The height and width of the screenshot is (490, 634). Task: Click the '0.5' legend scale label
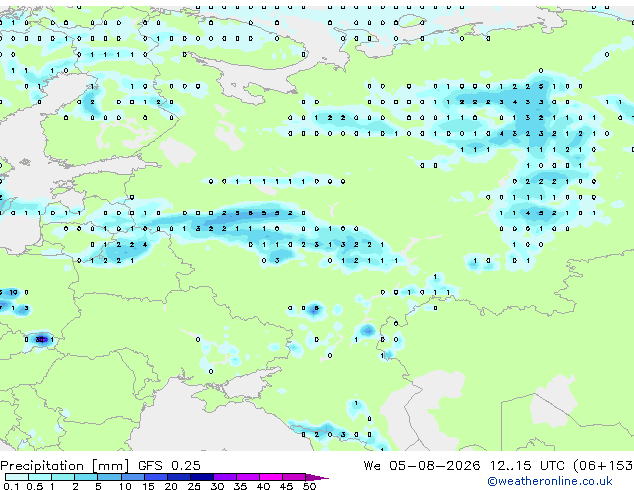click(35, 486)
